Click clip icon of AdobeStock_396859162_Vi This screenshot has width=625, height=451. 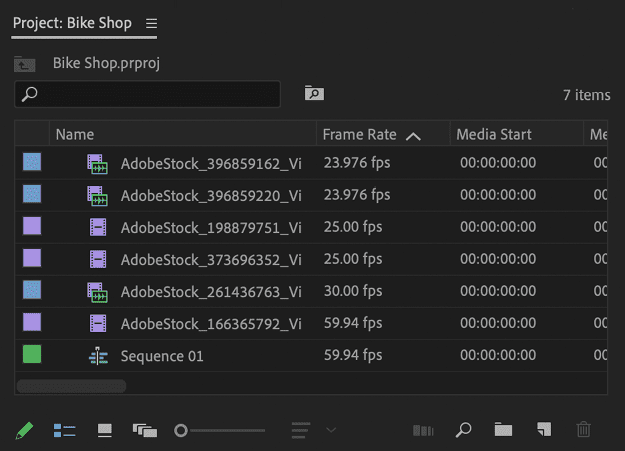[x=98, y=164]
